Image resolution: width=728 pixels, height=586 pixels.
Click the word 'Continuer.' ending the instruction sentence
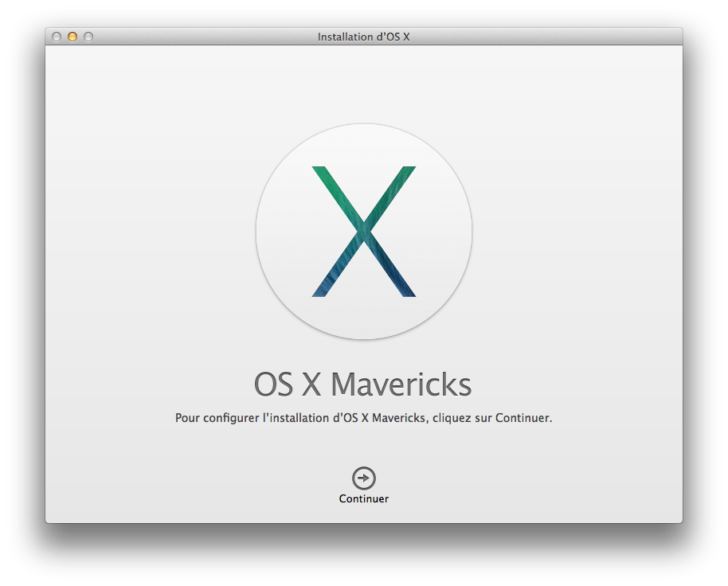click(x=523, y=418)
